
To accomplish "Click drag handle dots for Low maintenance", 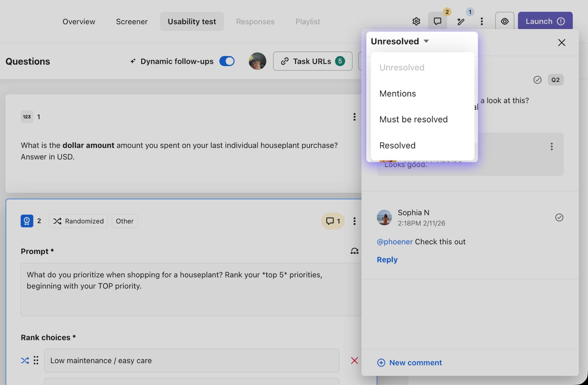I will point(36,360).
